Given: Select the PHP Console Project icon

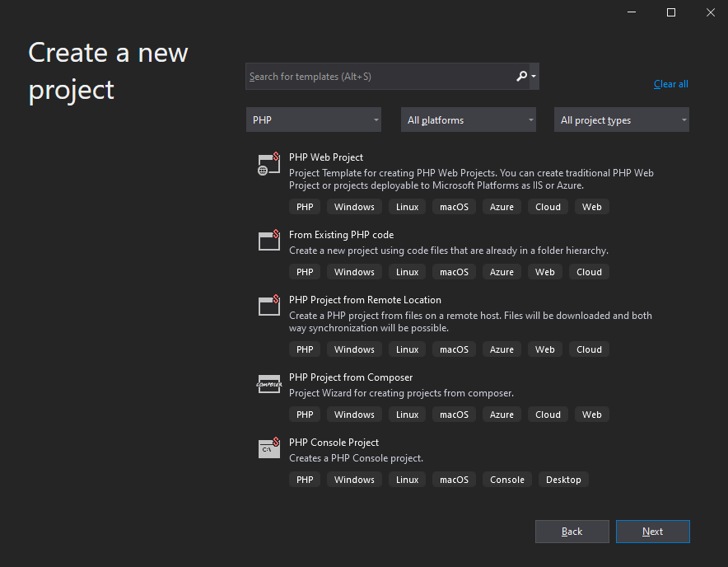Looking at the screenshot, I should click(268, 448).
